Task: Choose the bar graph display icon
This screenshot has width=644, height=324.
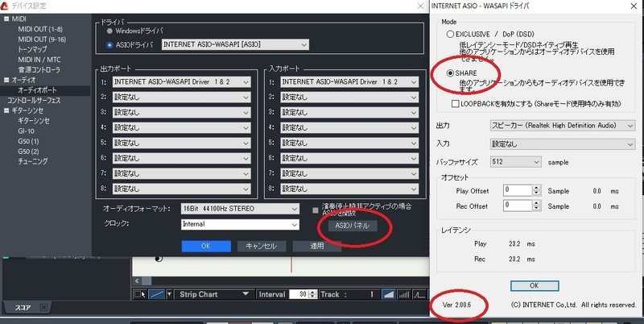Action: (404, 294)
